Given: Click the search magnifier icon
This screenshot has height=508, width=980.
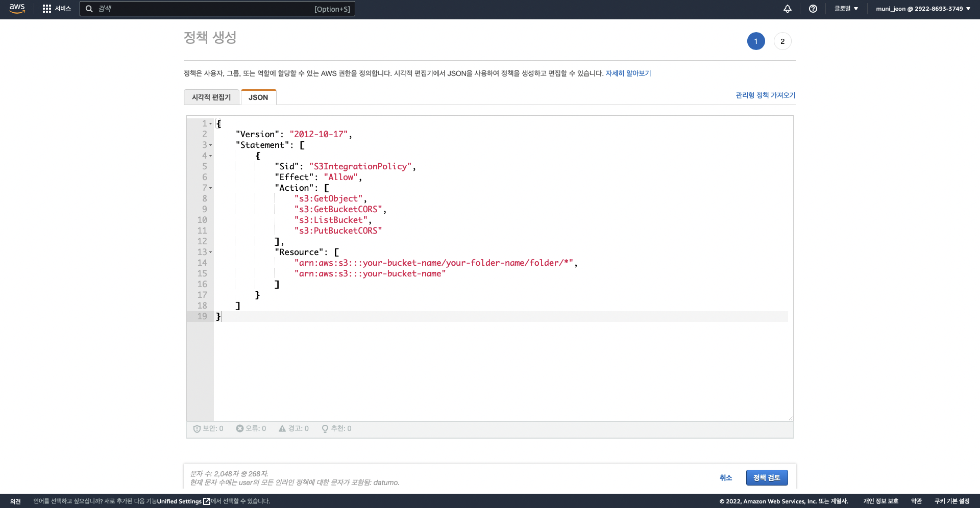Looking at the screenshot, I should point(89,9).
